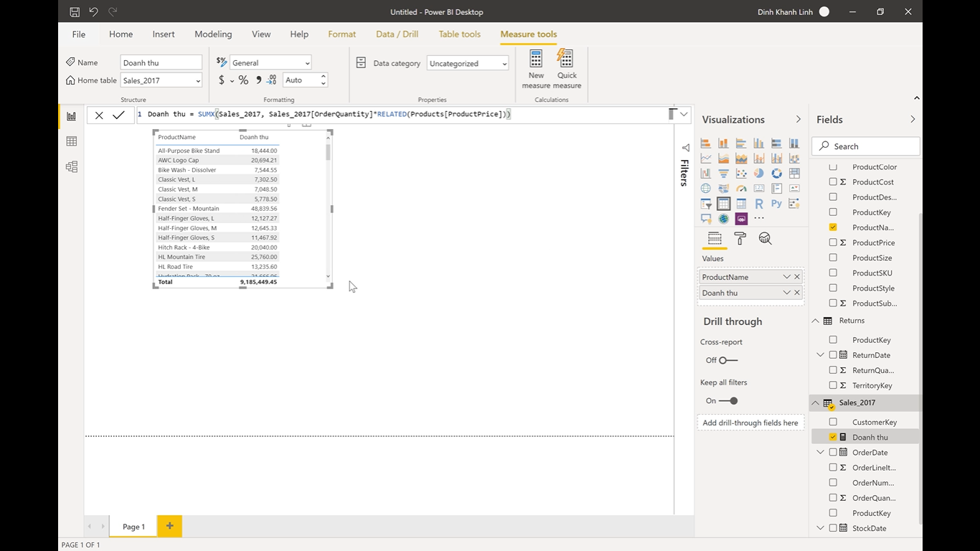Add a new page with plus button
This screenshot has width=980, height=551.
point(170,527)
